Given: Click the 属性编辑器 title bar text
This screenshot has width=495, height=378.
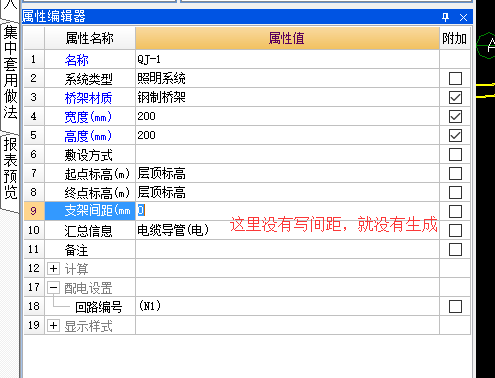Looking at the screenshot, I should pyautogui.click(x=54, y=17).
